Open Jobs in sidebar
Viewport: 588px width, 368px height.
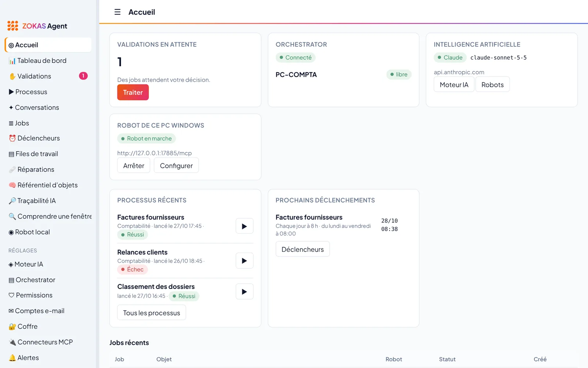[x=48, y=123]
